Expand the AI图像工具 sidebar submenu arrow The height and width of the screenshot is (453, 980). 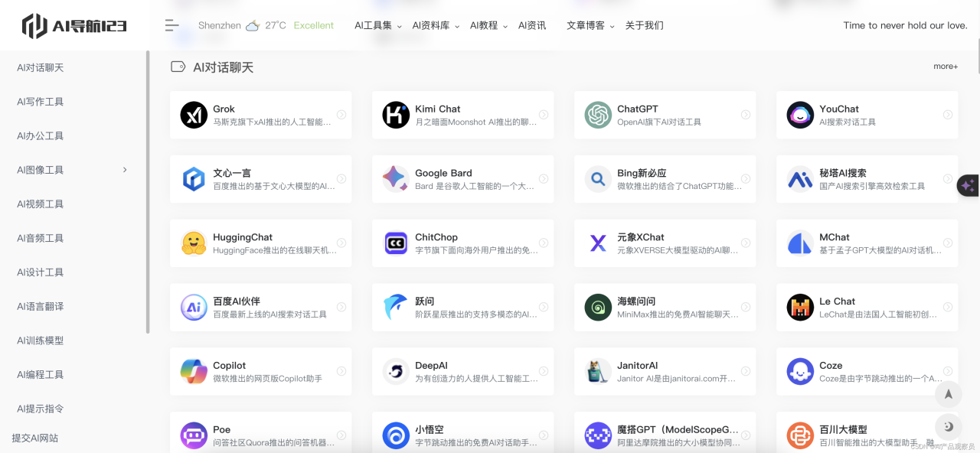(125, 170)
